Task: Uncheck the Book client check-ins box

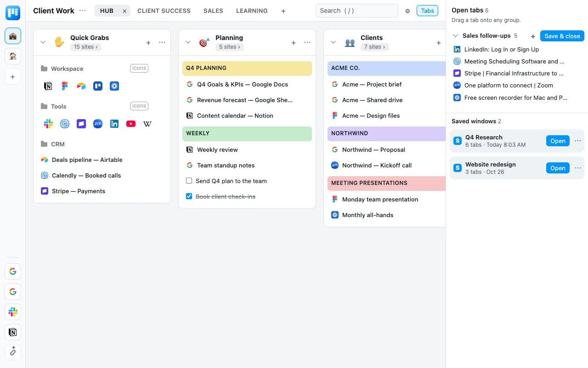Action: pos(189,196)
